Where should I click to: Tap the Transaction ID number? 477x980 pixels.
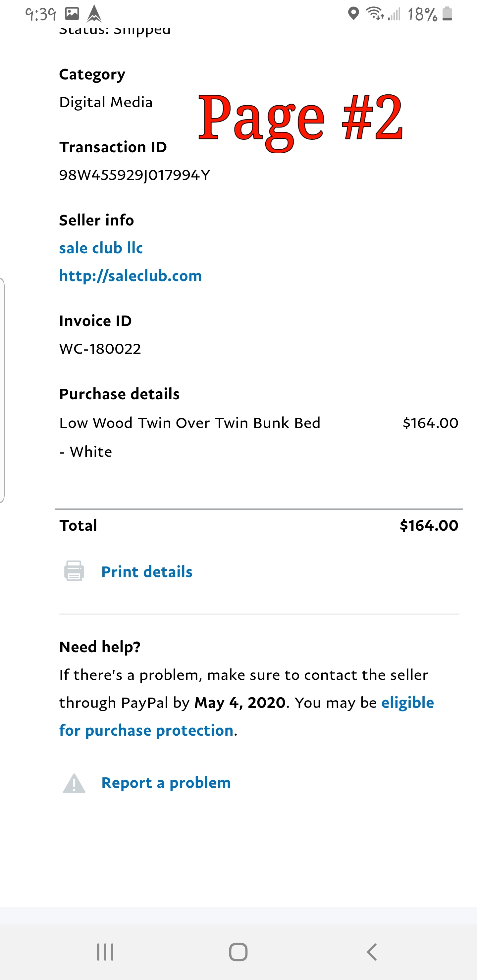tap(135, 175)
